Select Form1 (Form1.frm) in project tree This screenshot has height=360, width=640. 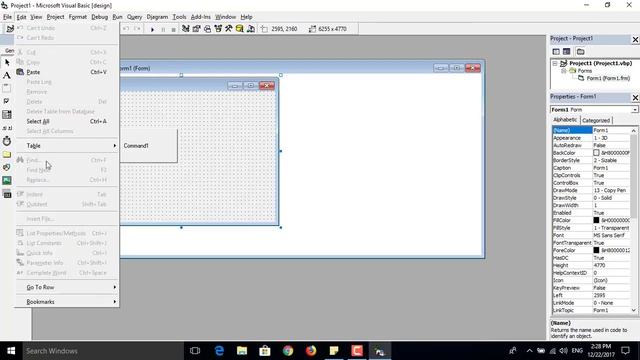pyautogui.click(x=608, y=78)
